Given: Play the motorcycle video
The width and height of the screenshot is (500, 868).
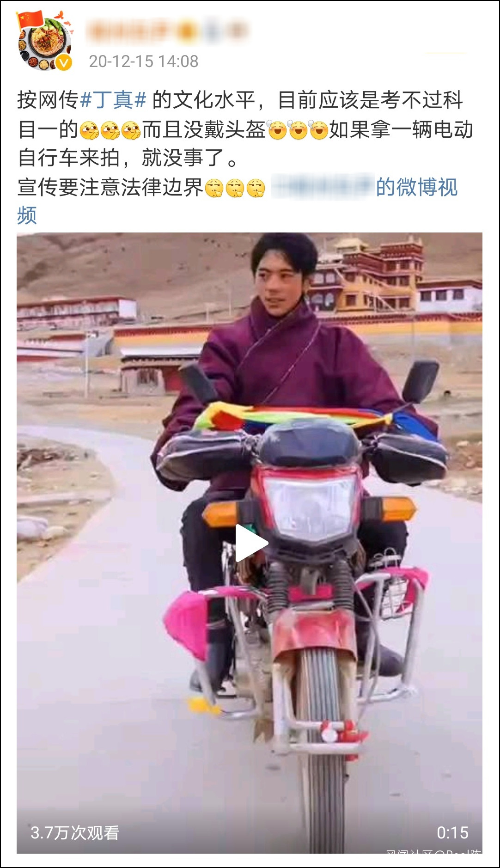Looking at the screenshot, I should pos(251,543).
